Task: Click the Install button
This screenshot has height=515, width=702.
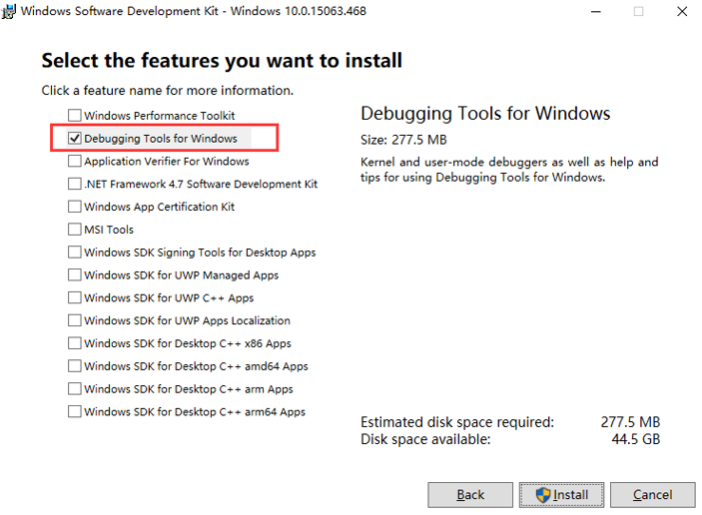Action: [562, 495]
